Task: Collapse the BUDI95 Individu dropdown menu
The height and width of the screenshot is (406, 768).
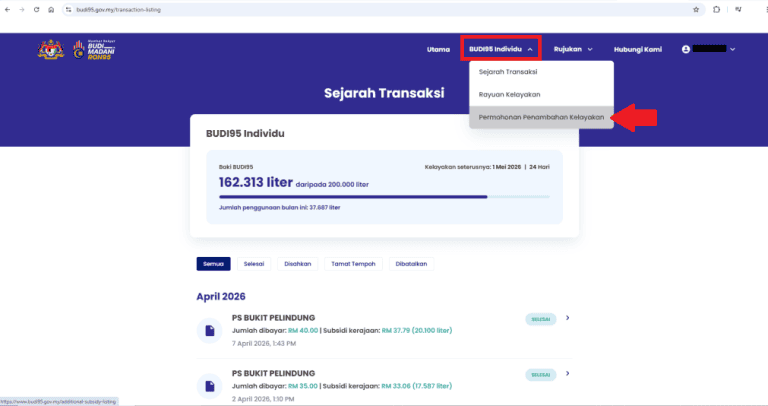Action: [x=501, y=49]
